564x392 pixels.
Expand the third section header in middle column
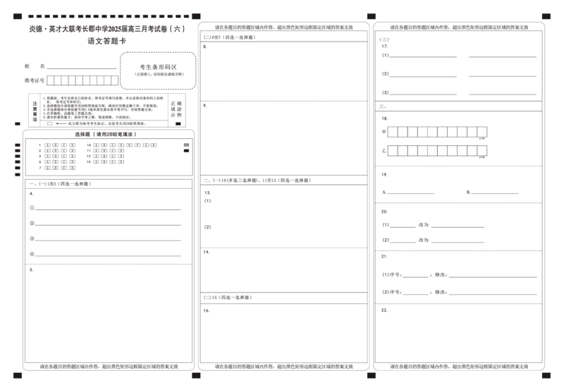[284, 178]
